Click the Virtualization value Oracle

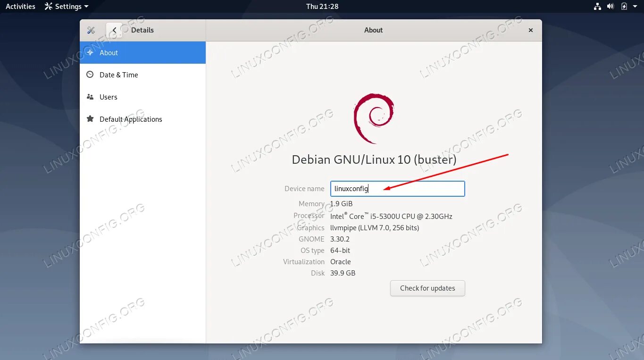tap(341, 262)
